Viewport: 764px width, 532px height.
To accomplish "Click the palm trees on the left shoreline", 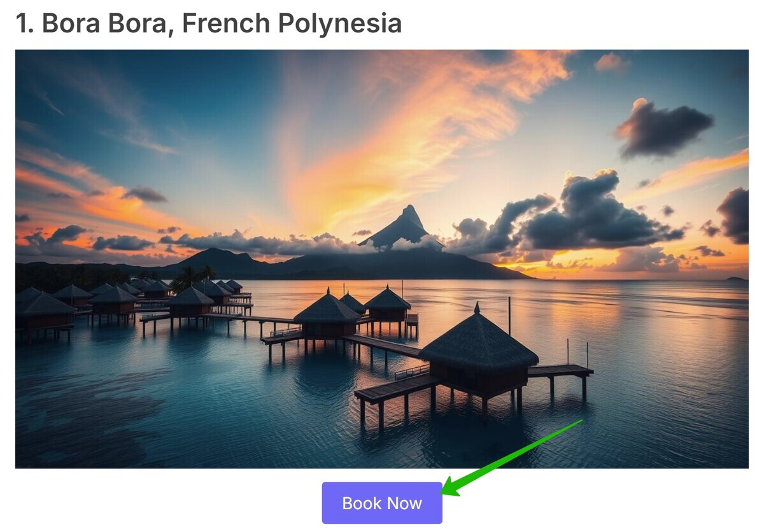I will tap(190, 278).
